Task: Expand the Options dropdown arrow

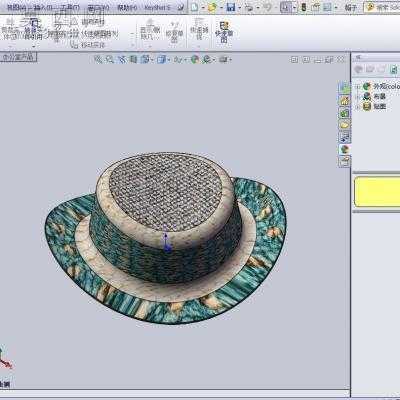Action: coord(336,7)
